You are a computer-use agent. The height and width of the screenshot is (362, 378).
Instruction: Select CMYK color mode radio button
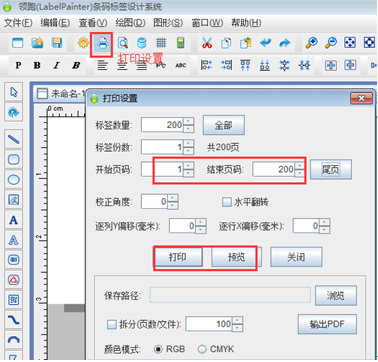202,349
